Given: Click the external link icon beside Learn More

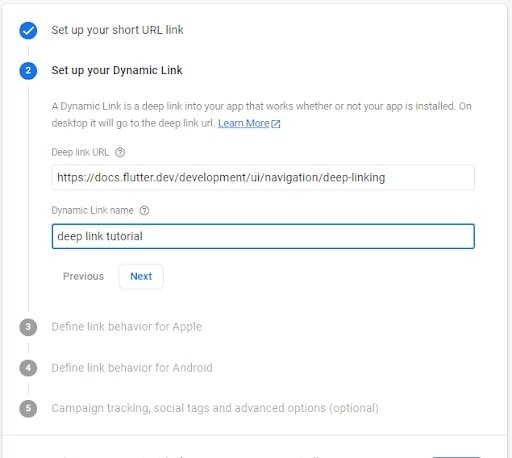Looking at the screenshot, I should 276,124.
